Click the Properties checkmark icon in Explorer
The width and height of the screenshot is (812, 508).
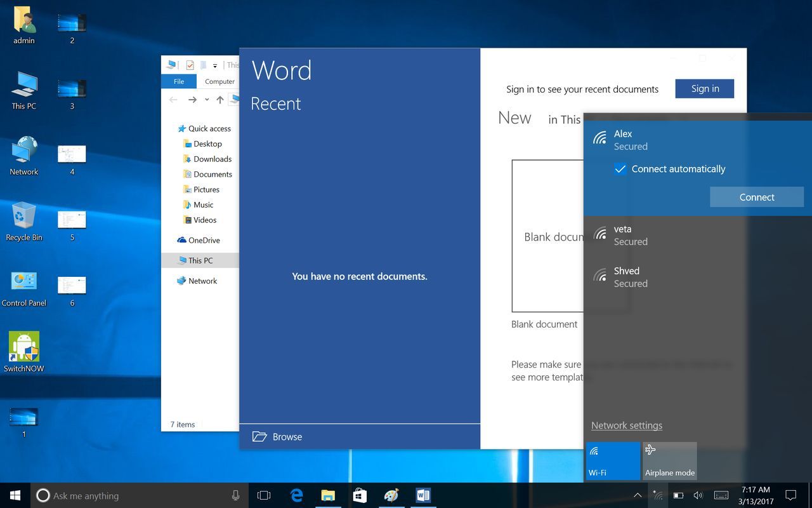pos(190,65)
